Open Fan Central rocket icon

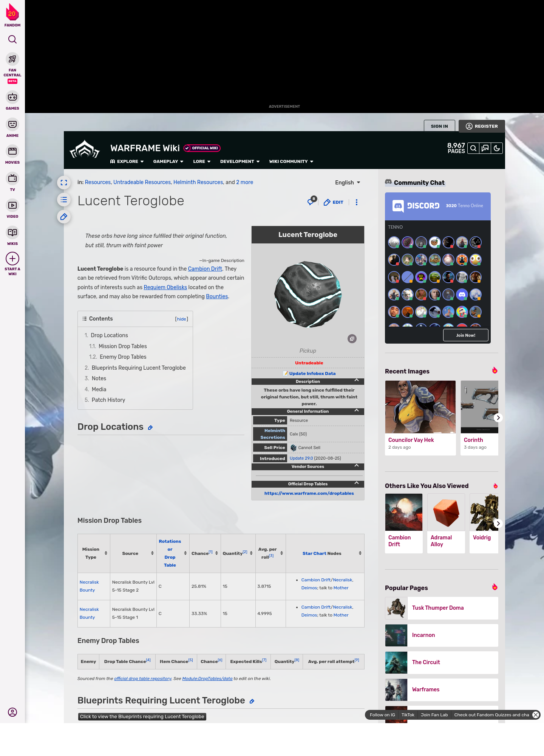click(12, 59)
